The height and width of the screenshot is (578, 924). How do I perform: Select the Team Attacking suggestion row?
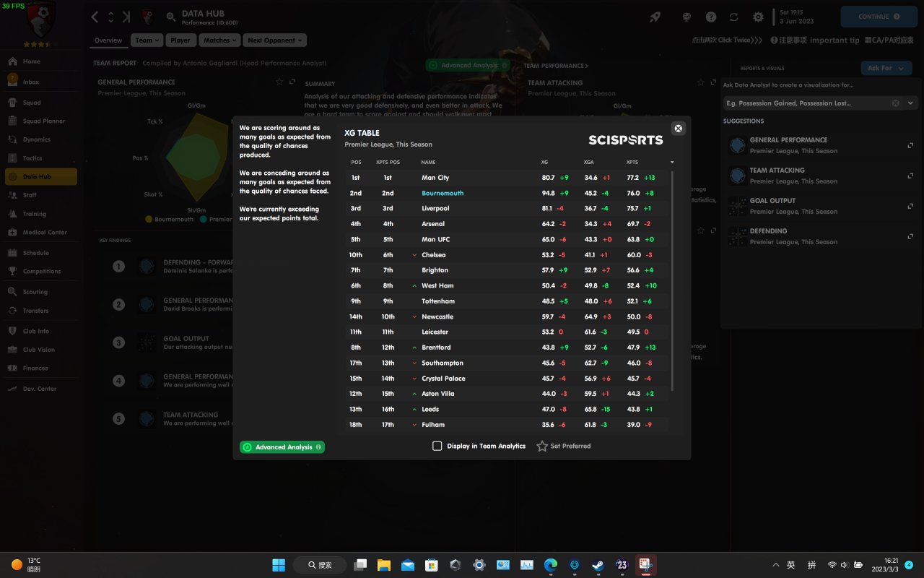(821, 176)
